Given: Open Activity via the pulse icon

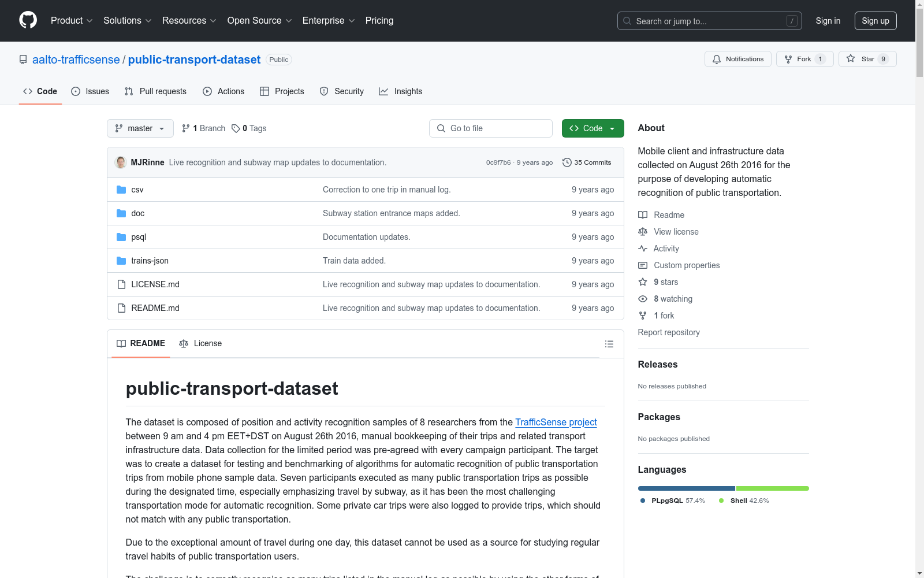Looking at the screenshot, I should coord(642,248).
